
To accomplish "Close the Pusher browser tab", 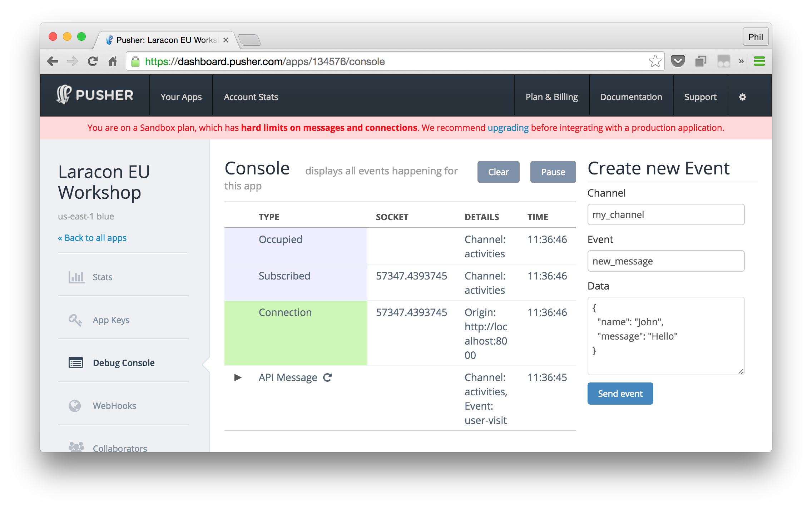I will point(226,40).
